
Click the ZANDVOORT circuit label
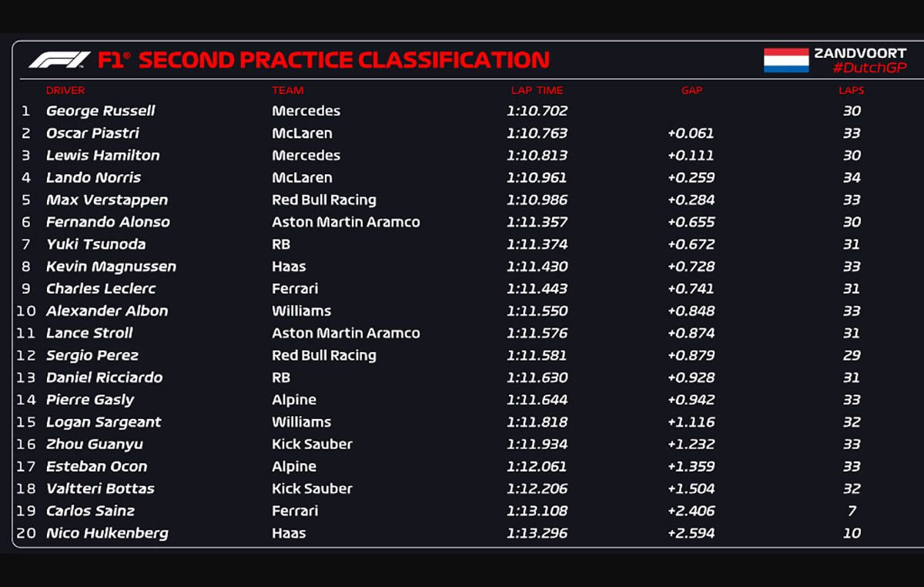pyautogui.click(x=859, y=53)
